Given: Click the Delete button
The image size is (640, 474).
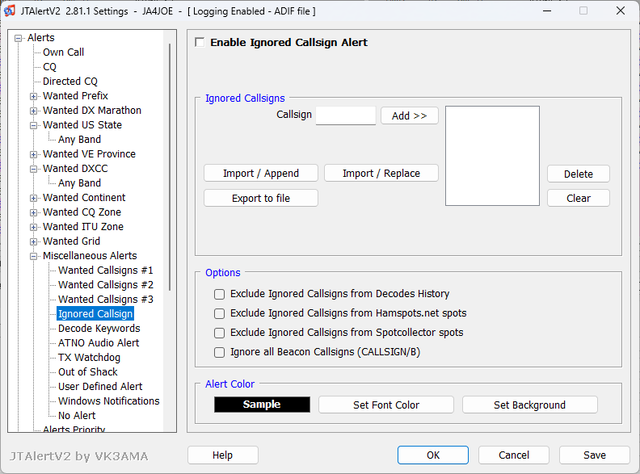Looking at the screenshot, I should [578, 174].
